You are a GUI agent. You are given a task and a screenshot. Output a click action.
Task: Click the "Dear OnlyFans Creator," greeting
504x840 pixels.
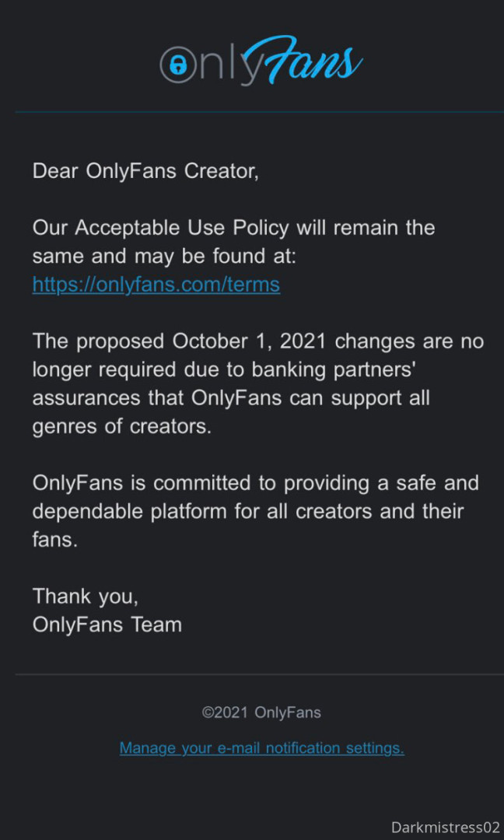point(145,171)
